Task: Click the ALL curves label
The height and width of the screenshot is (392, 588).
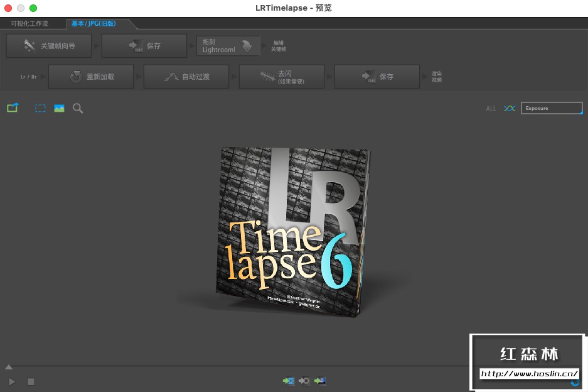Action: (x=491, y=109)
